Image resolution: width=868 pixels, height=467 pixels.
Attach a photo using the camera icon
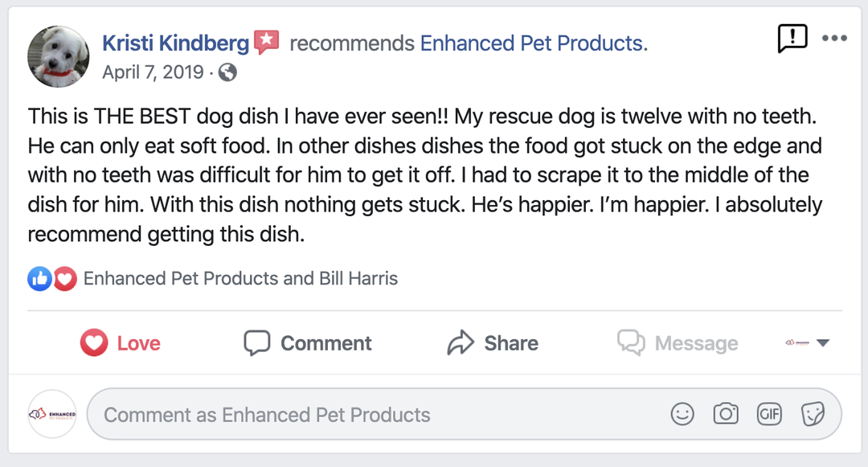(726, 414)
